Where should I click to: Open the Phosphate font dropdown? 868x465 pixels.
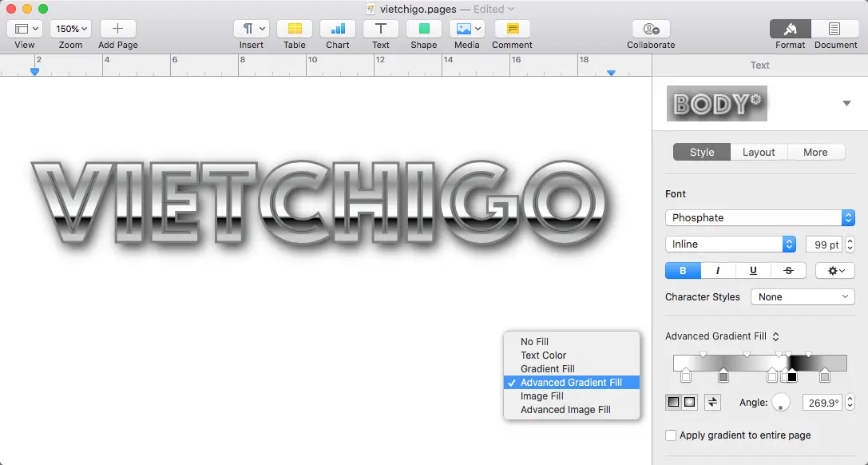coord(759,217)
